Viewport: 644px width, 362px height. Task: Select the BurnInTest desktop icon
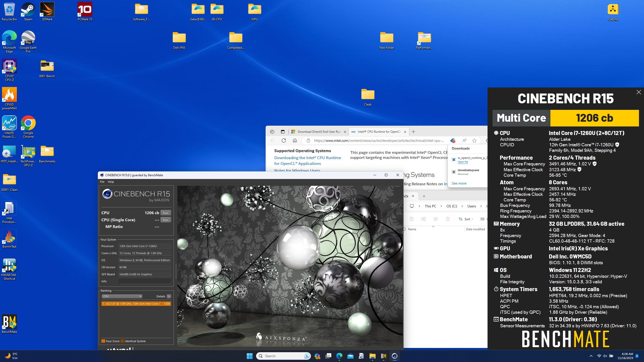coord(9,239)
